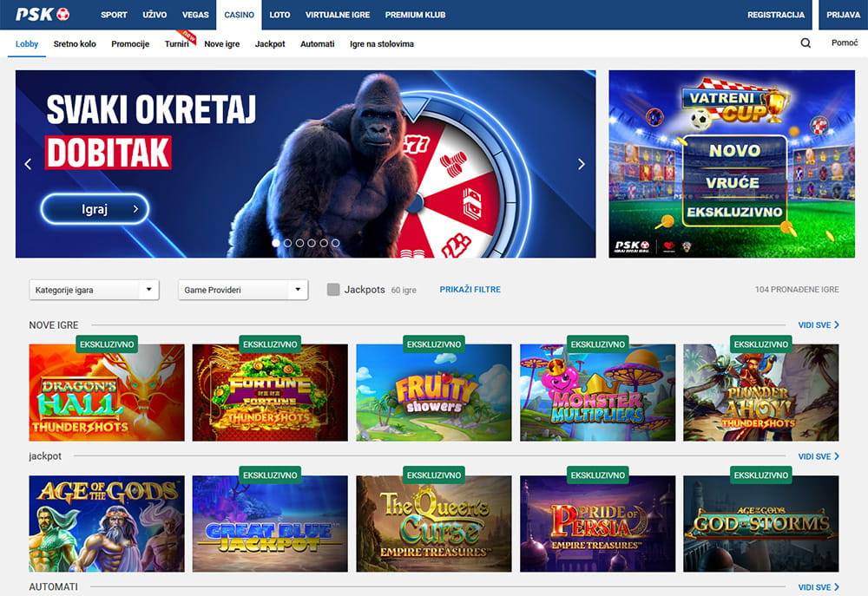Viewport: 868px width, 596px height.
Task: Select the sixth carousel dot
Action: [335, 242]
